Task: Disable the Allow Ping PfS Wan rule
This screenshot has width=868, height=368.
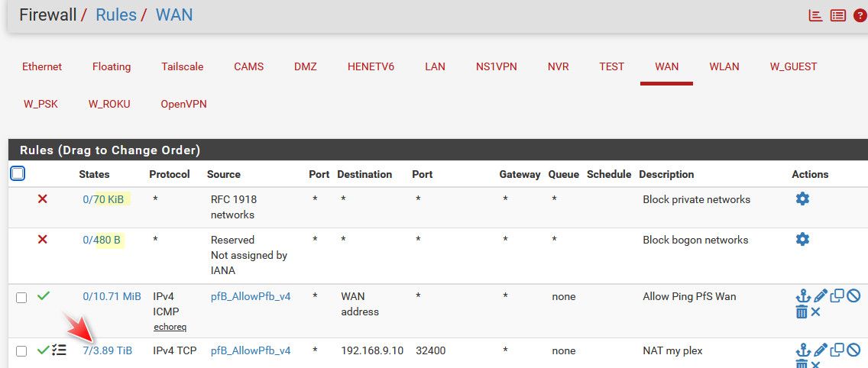Action: tap(853, 296)
